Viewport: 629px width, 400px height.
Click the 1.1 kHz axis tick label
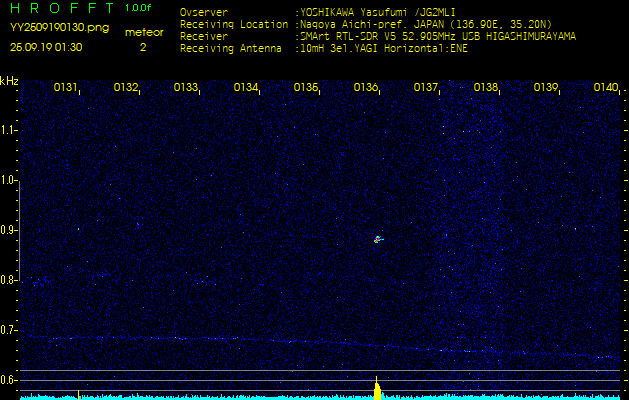(x=7, y=130)
